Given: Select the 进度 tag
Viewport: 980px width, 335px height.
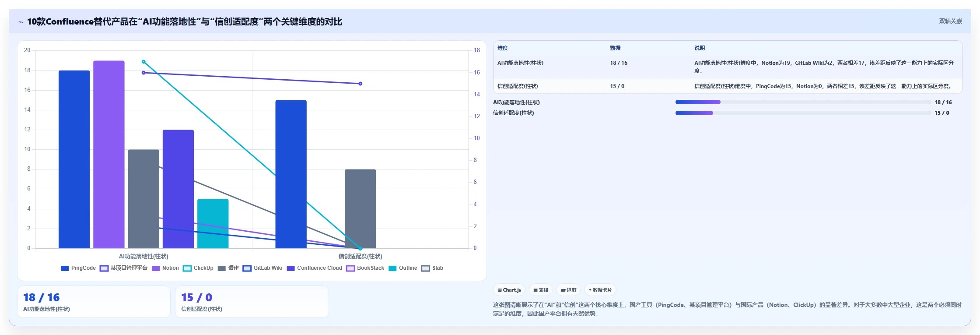Looking at the screenshot, I should 568,290.
